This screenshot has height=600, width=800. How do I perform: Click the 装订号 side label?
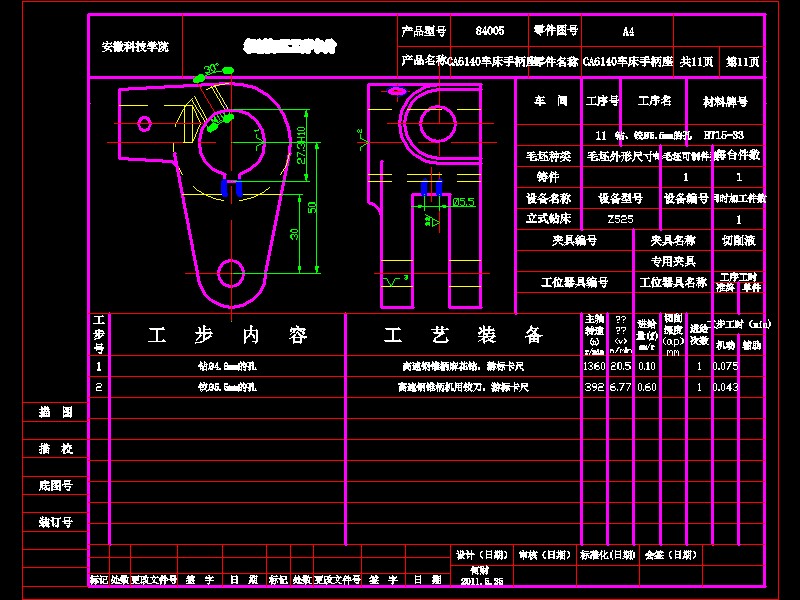click(56, 522)
